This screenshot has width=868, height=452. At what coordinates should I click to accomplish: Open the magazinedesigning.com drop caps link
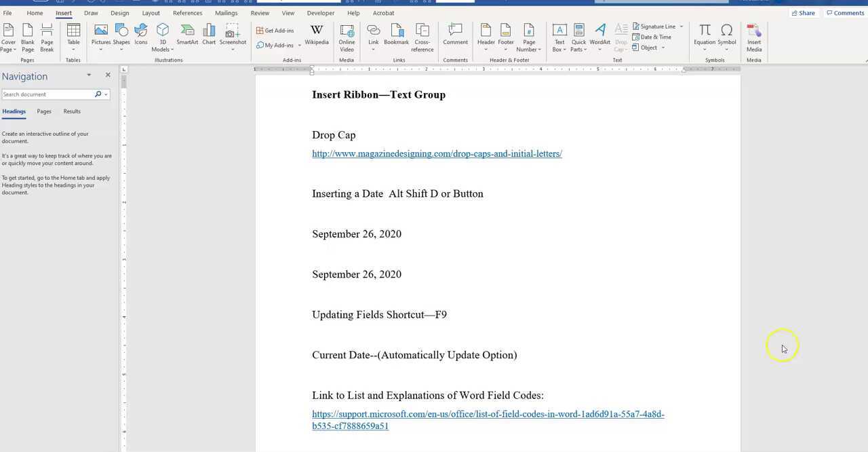pos(437,154)
